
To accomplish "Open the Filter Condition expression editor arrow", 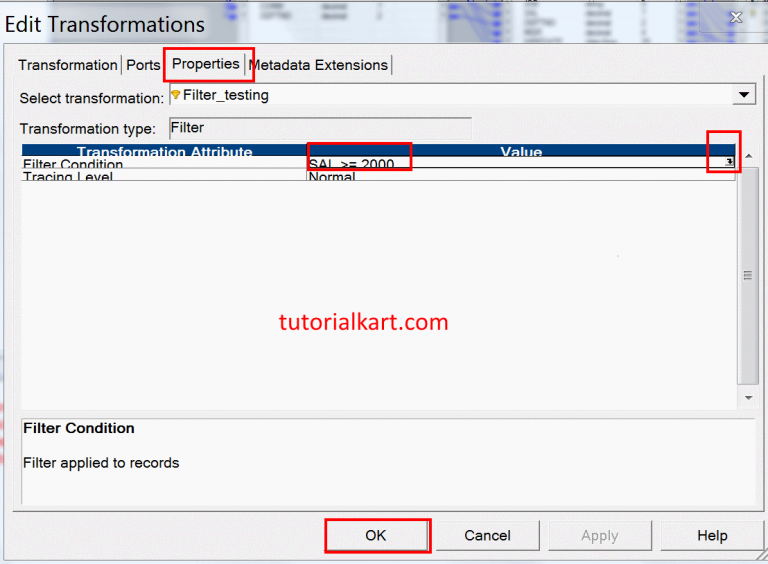I will [x=729, y=161].
